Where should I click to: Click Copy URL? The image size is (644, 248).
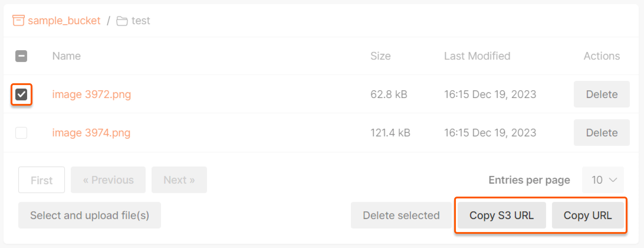588,215
